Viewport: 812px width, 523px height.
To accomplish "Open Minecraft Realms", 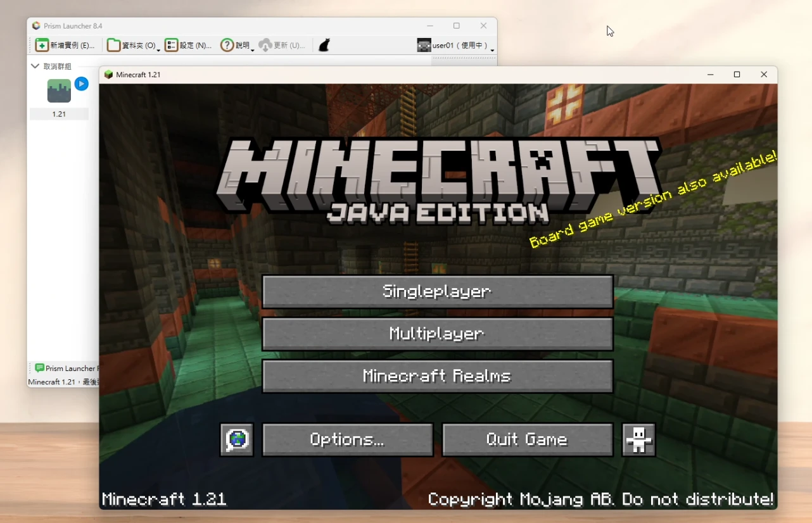I will pyautogui.click(x=437, y=376).
